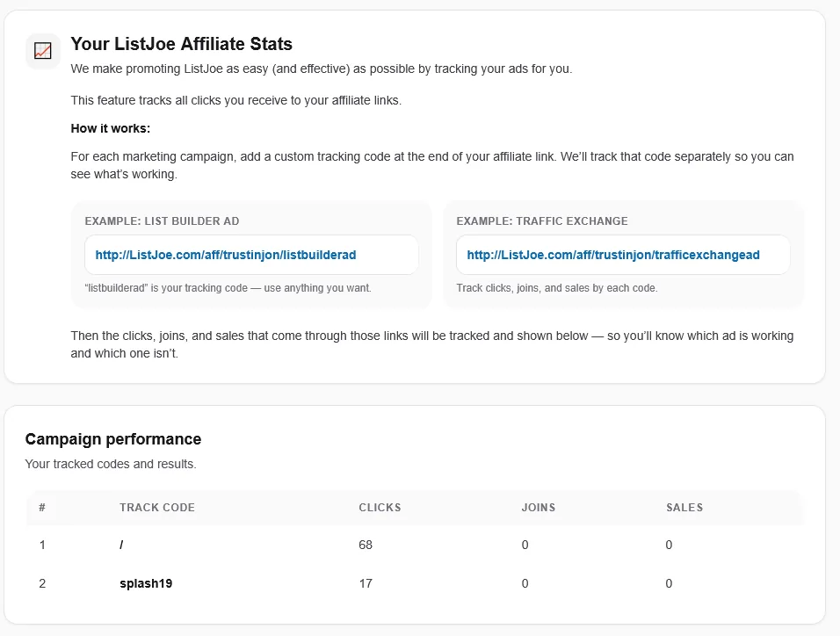This screenshot has height=636, width=840.
Task: Select the splash19 track code cell
Action: pyautogui.click(x=146, y=583)
